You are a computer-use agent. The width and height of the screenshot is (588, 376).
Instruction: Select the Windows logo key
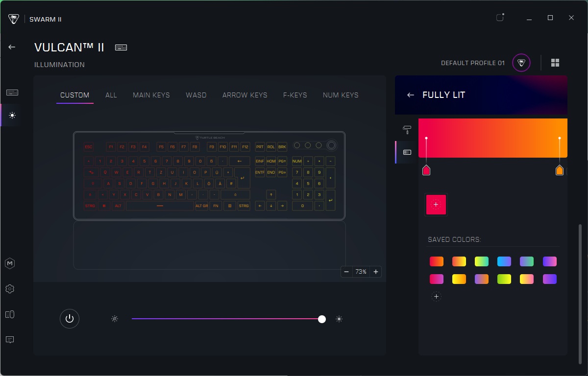[x=230, y=206]
